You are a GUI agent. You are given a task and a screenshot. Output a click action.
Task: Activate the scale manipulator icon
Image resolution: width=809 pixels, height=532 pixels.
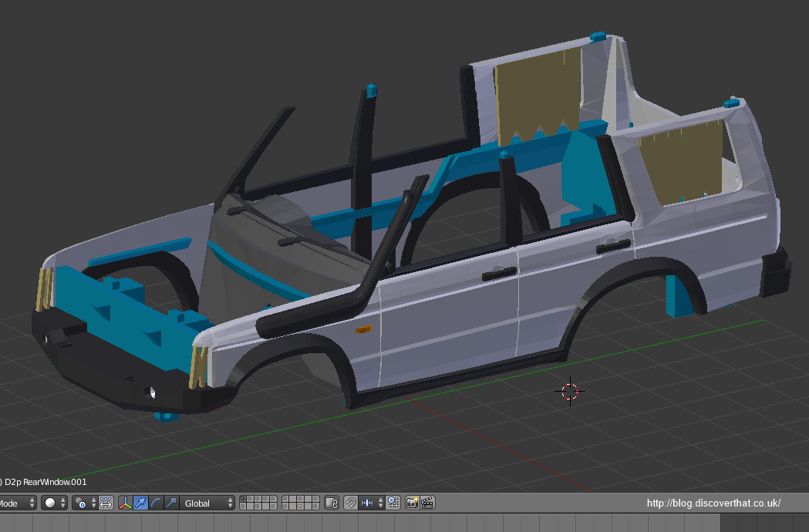170,503
